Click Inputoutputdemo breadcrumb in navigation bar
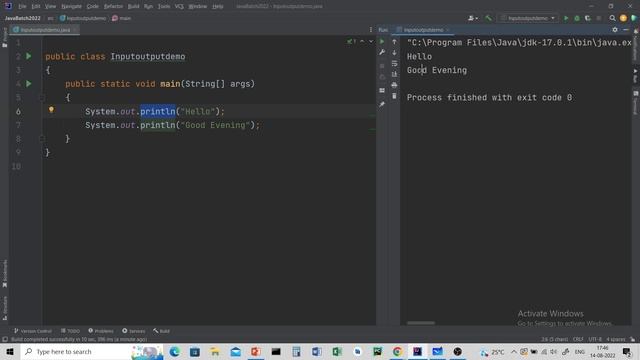 (83, 18)
